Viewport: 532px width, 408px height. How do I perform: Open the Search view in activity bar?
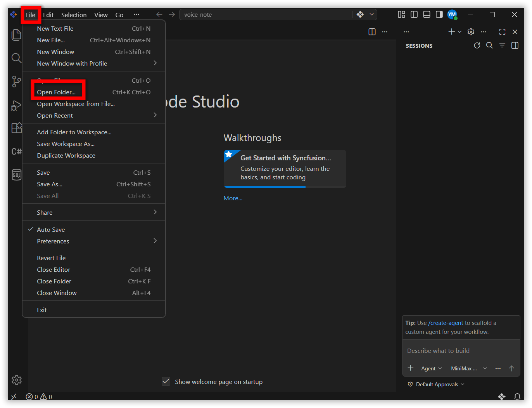click(16, 58)
